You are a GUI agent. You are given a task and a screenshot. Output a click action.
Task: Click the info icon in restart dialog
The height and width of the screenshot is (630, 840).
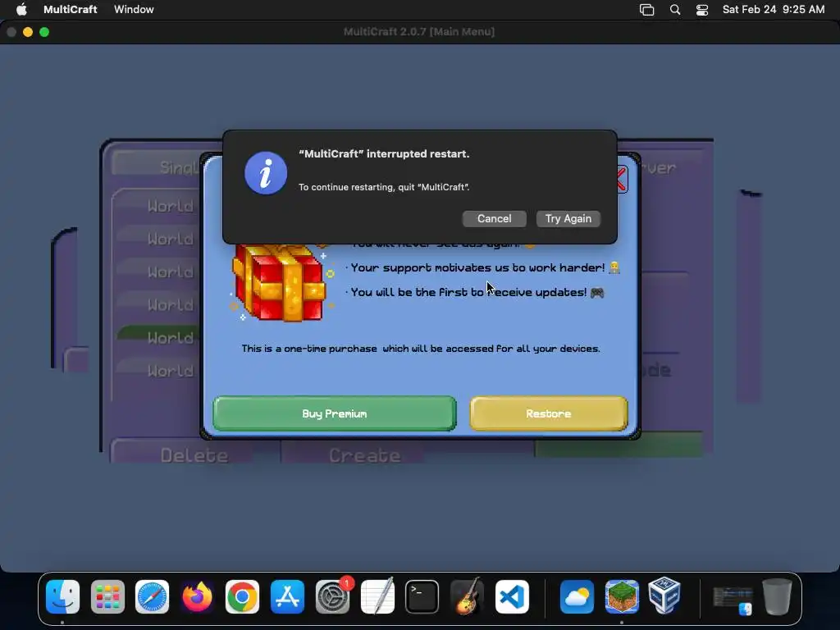pos(266,173)
